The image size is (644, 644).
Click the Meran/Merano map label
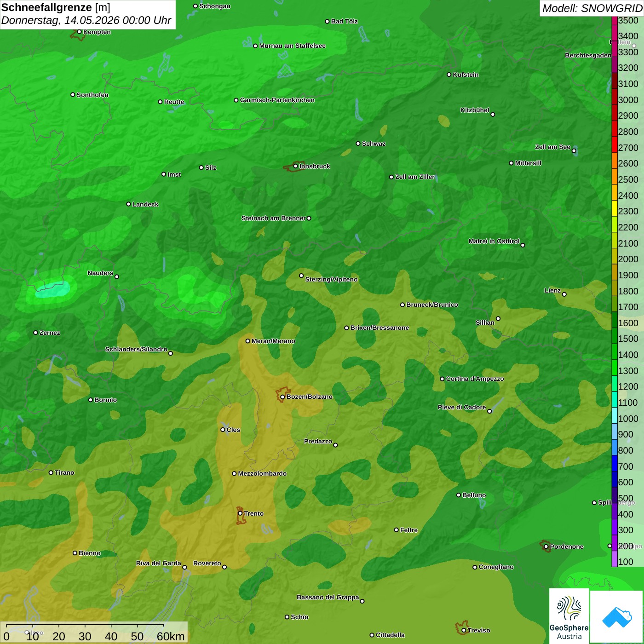pyautogui.click(x=273, y=341)
